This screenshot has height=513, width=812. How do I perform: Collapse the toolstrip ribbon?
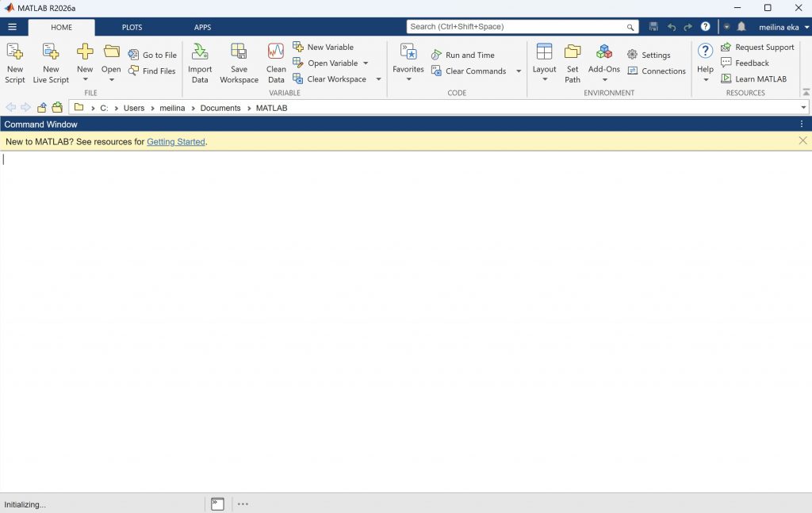(x=806, y=92)
